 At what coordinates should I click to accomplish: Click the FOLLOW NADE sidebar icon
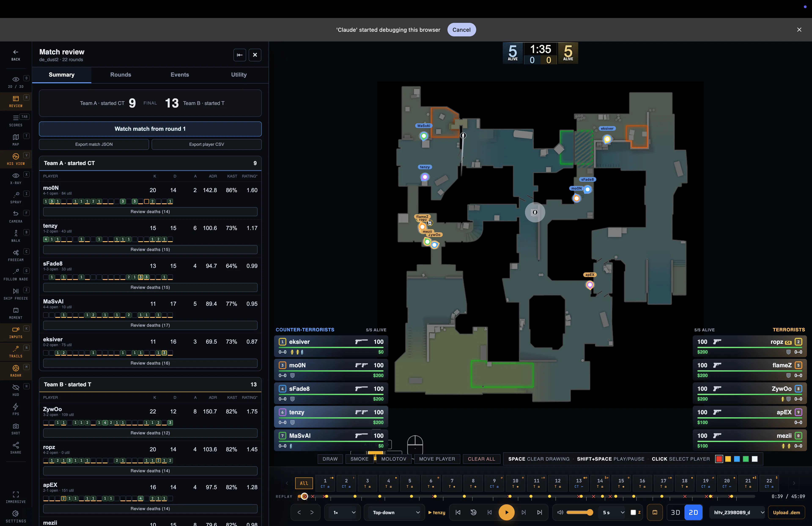16,272
